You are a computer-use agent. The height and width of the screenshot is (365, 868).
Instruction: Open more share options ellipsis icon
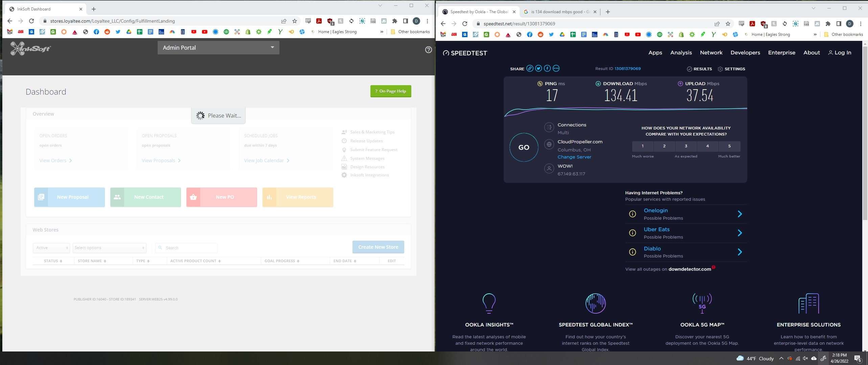click(x=556, y=69)
